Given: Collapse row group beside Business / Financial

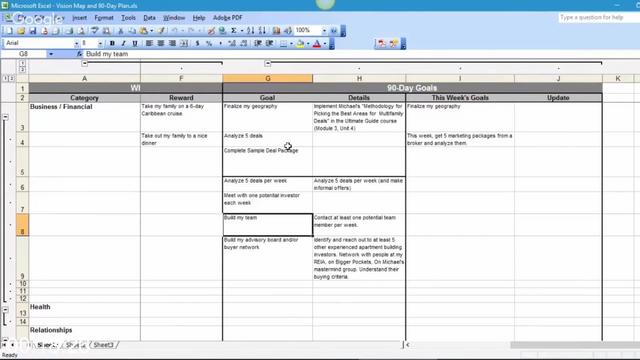Looking at the screenshot, I should click(x=5, y=117).
